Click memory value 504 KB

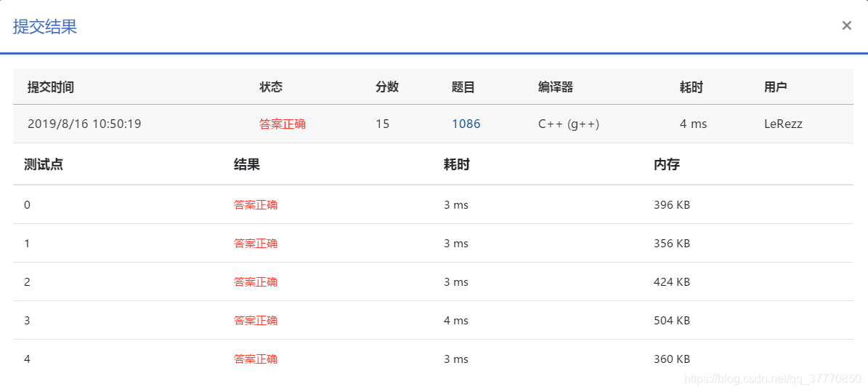click(x=672, y=321)
